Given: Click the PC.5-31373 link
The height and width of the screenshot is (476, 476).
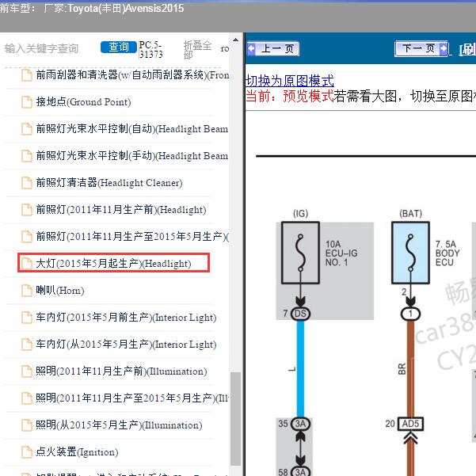Looking at the screenshot, I should 150,49.
